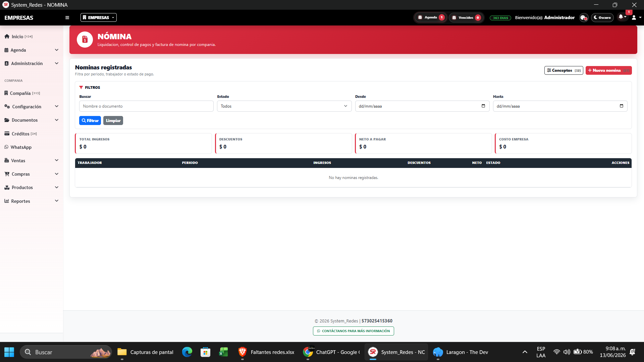
Task: Click the Buscar nombre o documento field
Action: click(146, 106)
